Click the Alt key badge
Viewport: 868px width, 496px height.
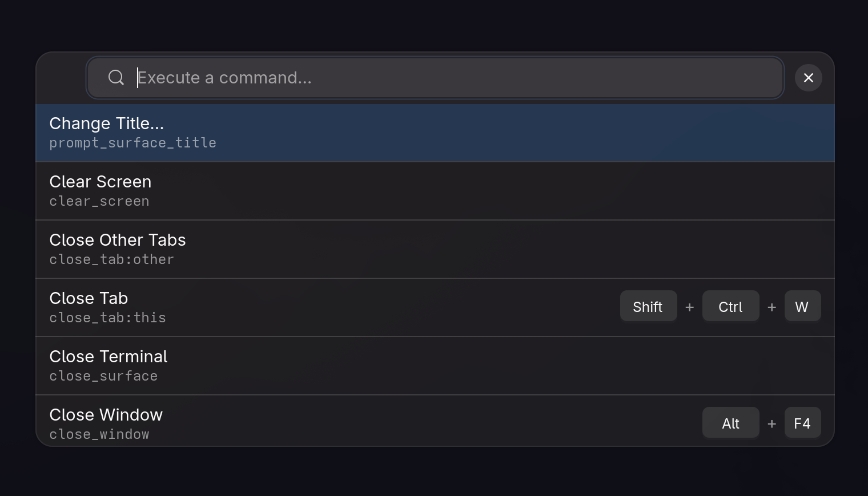tap(730, 423)
